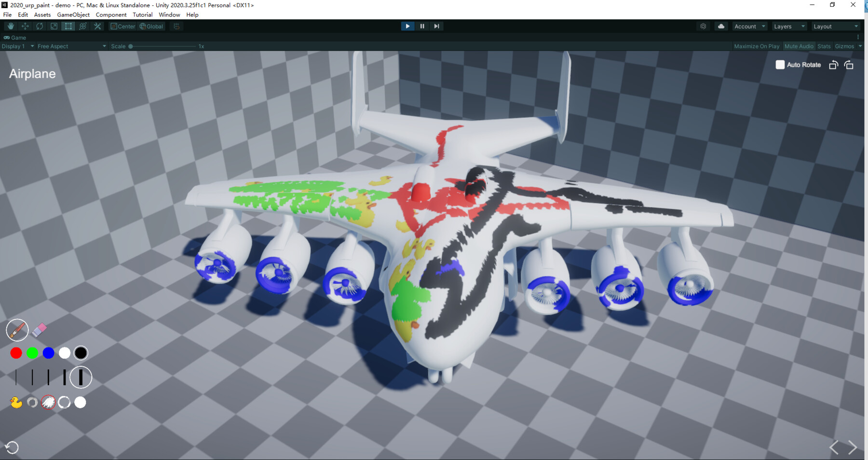Open the Free Aspect dropdown
This screenshot has height=460, width=868.
(70, 46)
